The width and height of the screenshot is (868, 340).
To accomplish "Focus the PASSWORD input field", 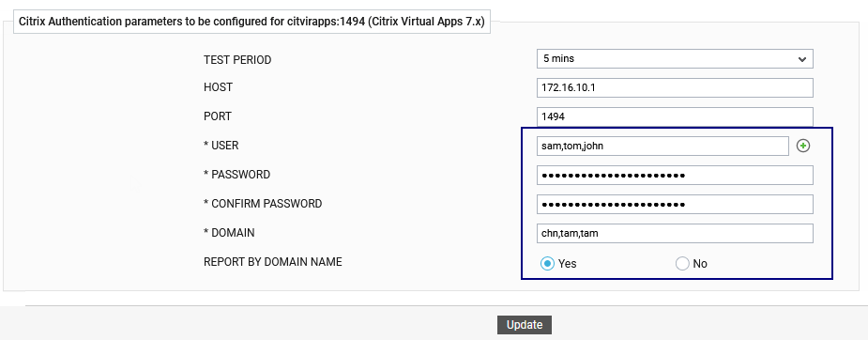I will [675, 175].
